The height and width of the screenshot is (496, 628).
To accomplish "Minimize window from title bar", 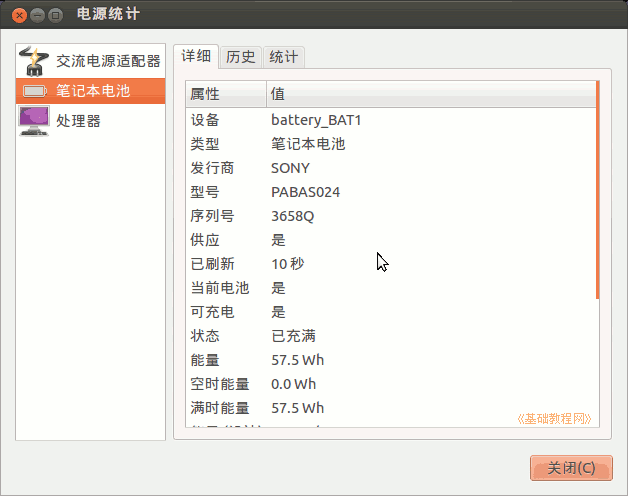I will 37,15.
